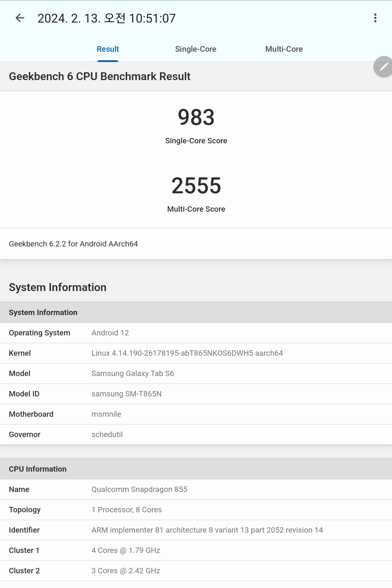Tap the 983 single-core score
Screen dimensions: 392x588
(x=196, y=117)
